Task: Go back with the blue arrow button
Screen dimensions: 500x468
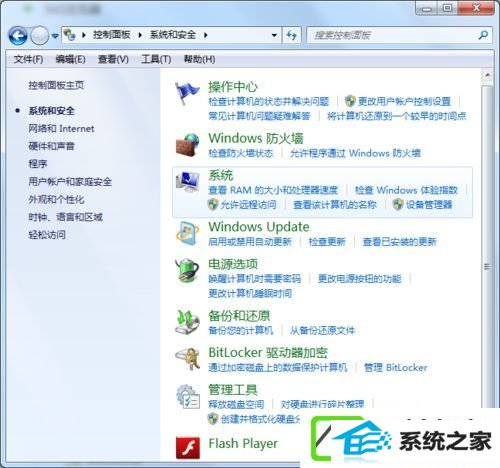Action: (18, 35)
